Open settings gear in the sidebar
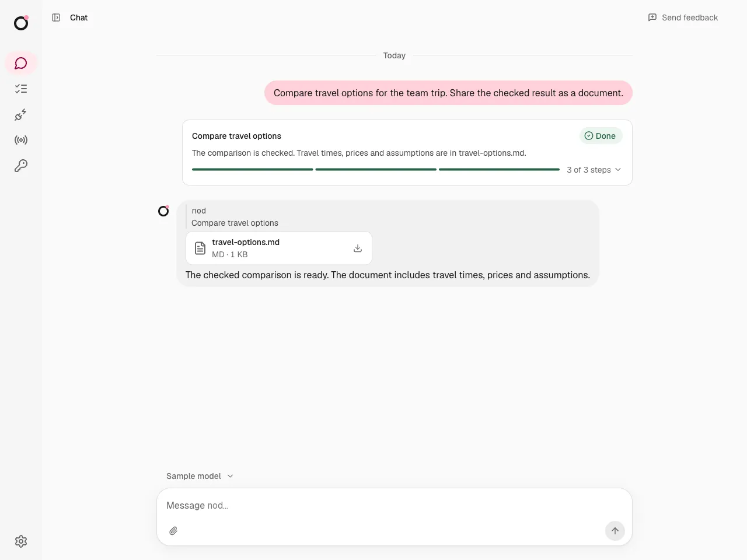Viewport: 747px width, 560px height. pos(21,541)
